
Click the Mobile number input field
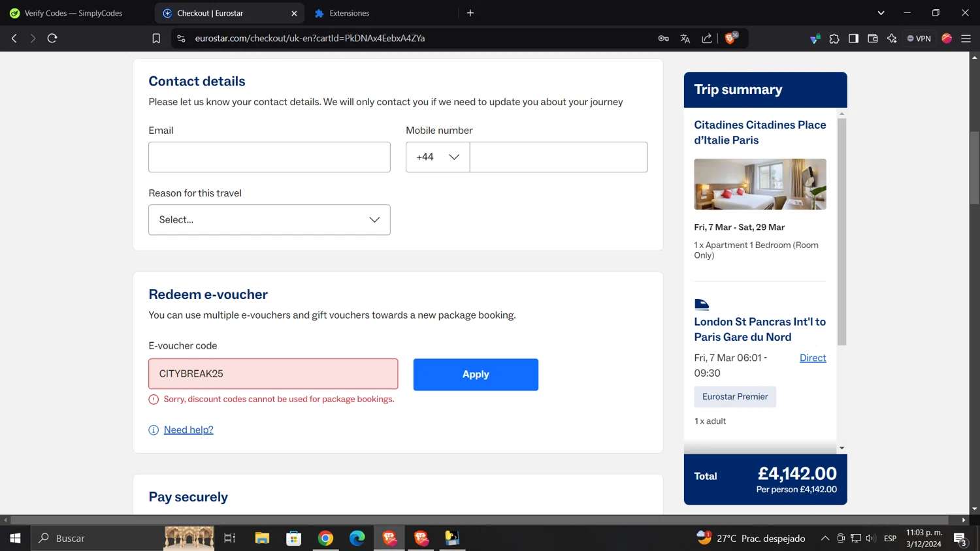[x=559, y=157]
